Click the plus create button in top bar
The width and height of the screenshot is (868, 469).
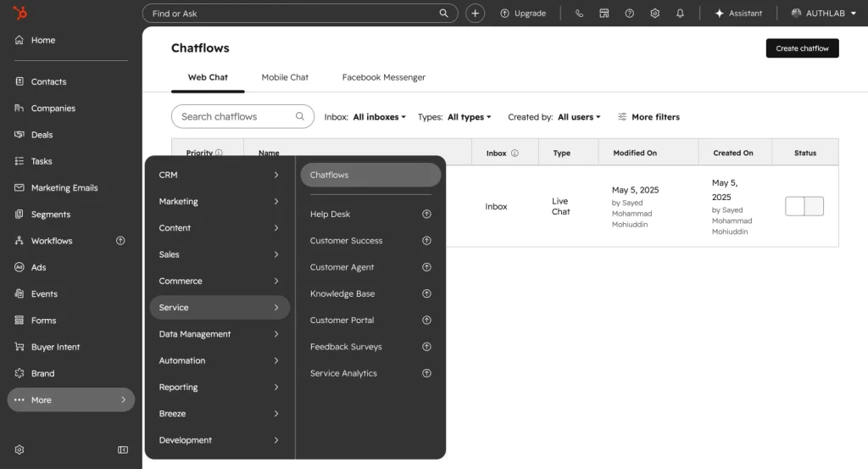click(x=475, y=14)
